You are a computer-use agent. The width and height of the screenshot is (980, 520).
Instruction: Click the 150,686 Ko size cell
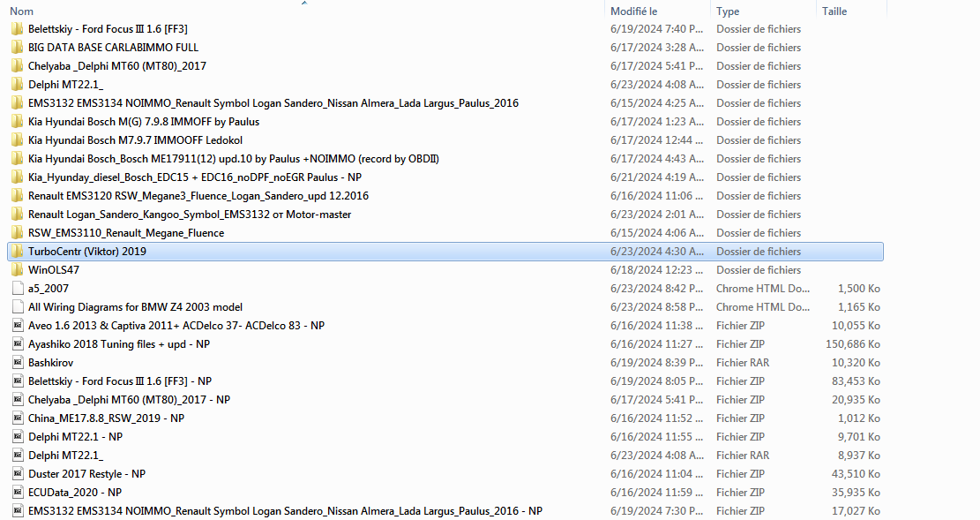[852, 344]
